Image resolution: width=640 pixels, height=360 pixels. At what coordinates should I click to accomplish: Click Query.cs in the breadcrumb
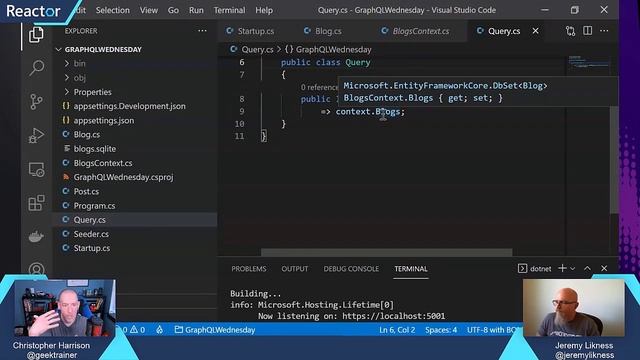click(257, 49)
